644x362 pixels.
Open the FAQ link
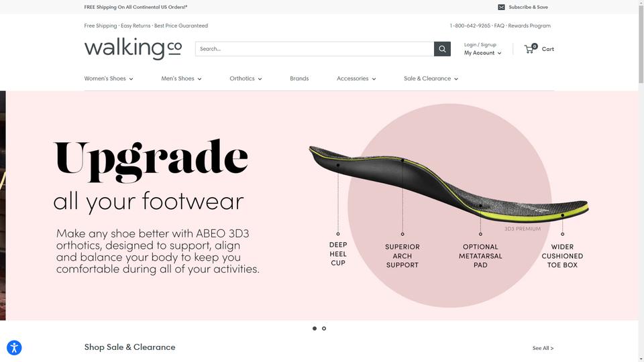(x=499, y=25)
